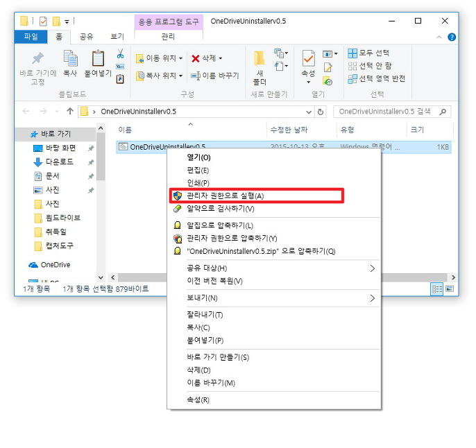This screenshot has height=448, width=476.
Task: Choose 알약으로 검사하기(V)
Action: coord(274,209)
